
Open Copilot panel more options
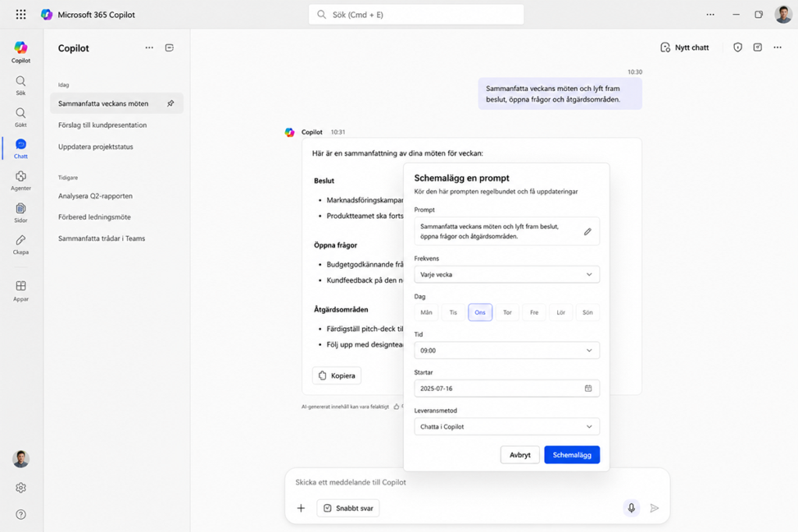click(x=149, y=48)
